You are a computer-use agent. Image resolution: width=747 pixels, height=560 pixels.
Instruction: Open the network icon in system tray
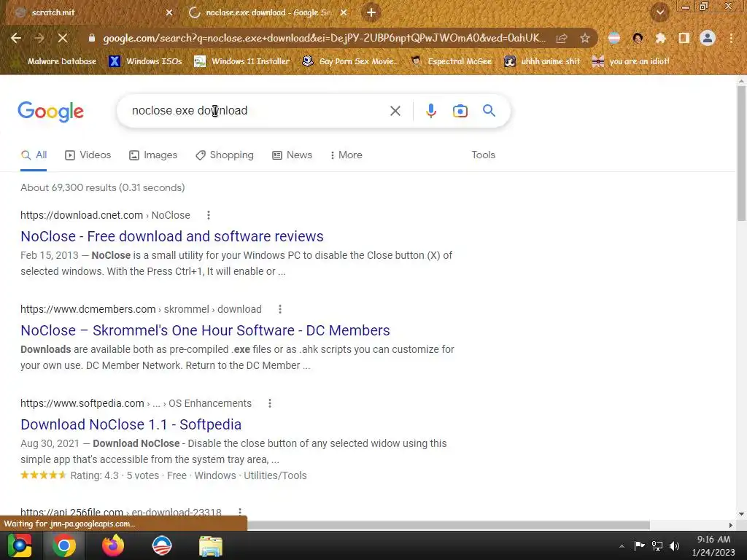coord(657,545)
